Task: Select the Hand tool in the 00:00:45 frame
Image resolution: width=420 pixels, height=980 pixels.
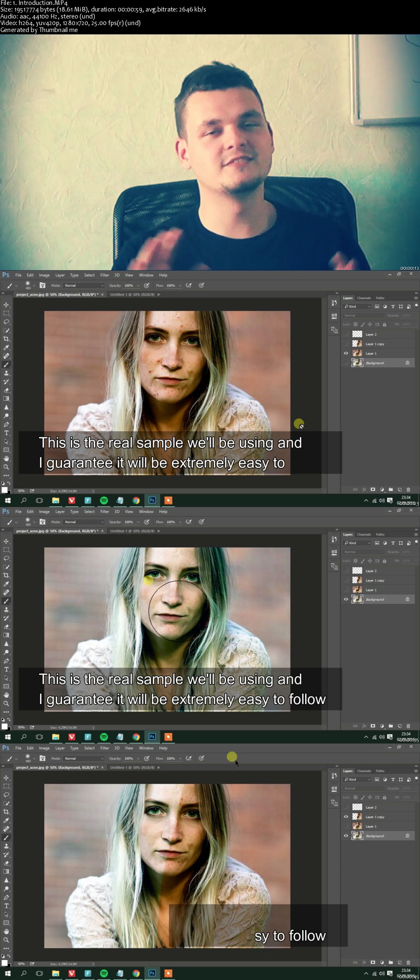Action: point(6,932)
